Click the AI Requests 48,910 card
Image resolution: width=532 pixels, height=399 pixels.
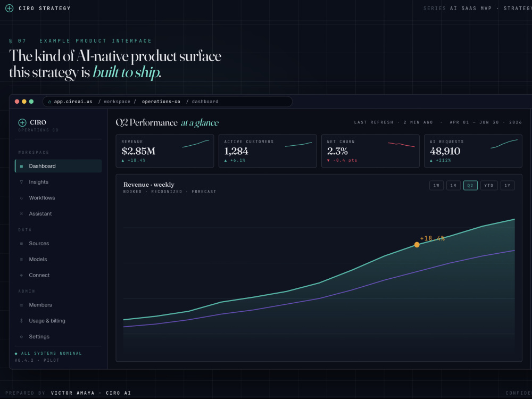coord(473,151)
